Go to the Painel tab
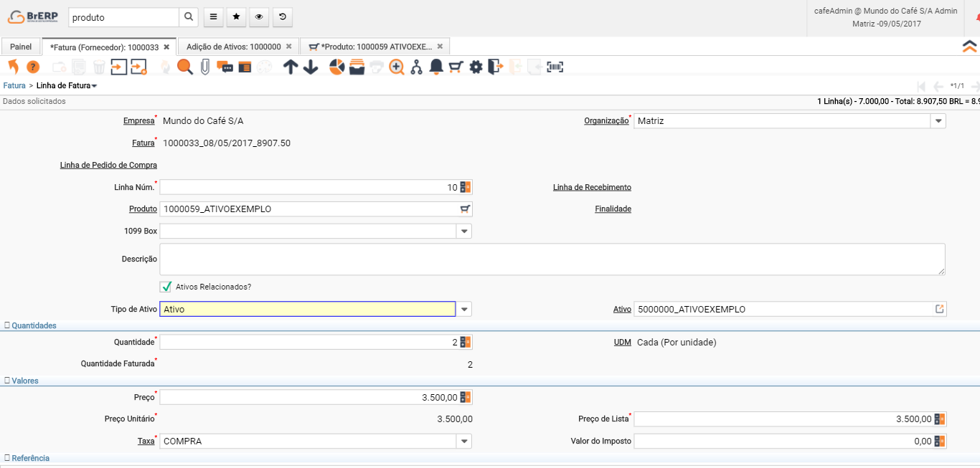Viewport: 980px width, 468px height. [x=21, y=47]
